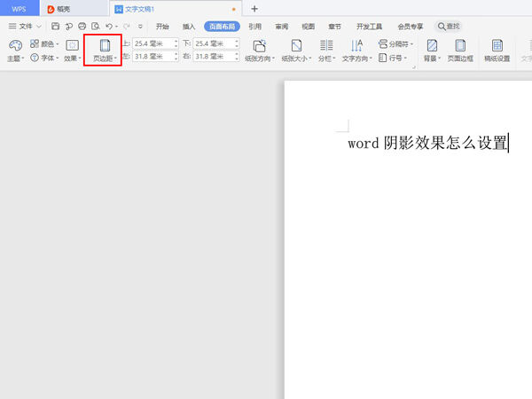
Task: Open a new tab with plus button
Action: coord(254,8)
